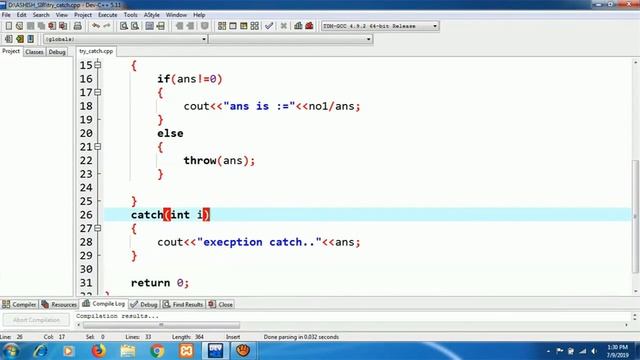The image size is (640, 360).
Task: Click the Compile & Run toolbar icon
Action: 244,26
